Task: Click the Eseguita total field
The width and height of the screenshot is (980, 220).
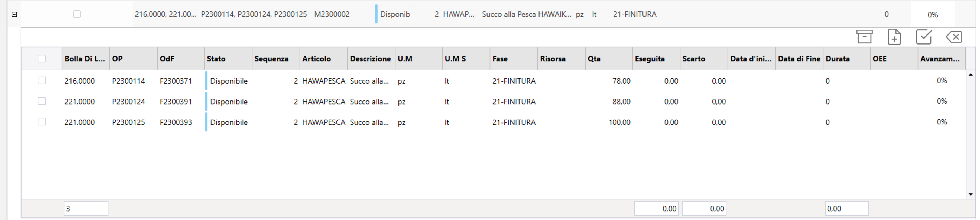Action: pyautogui.click(x=656, y=209)
